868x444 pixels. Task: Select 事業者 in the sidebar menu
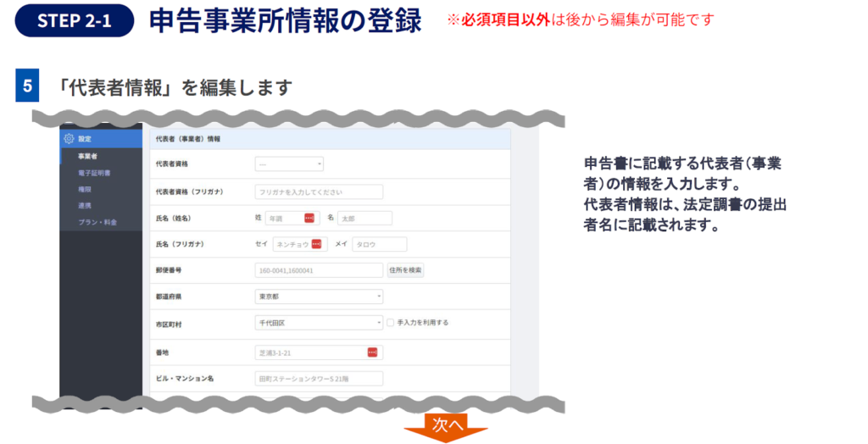[x=87, y=157]
